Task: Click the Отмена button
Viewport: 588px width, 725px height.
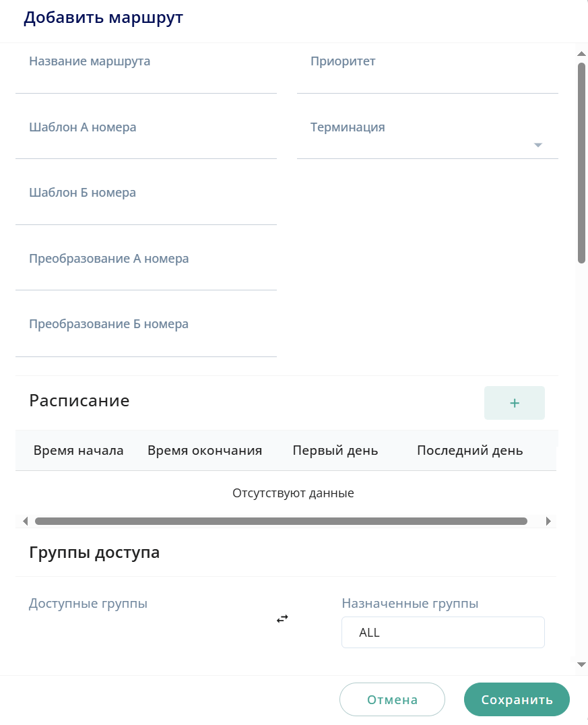Action: [392, 699]
